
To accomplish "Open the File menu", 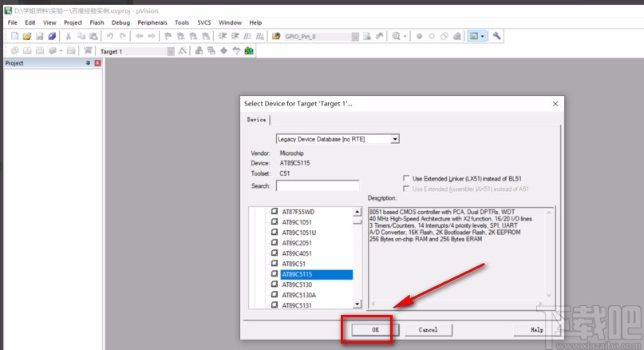I will 13,22.
